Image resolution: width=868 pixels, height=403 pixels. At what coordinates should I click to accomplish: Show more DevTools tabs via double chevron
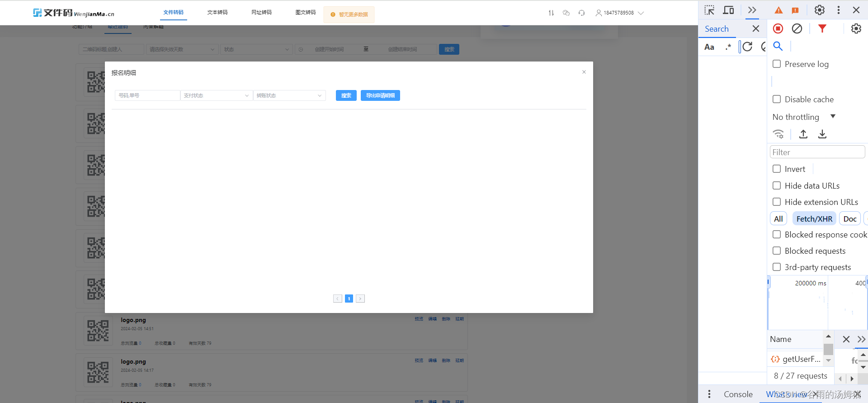[x=752, y=10]
